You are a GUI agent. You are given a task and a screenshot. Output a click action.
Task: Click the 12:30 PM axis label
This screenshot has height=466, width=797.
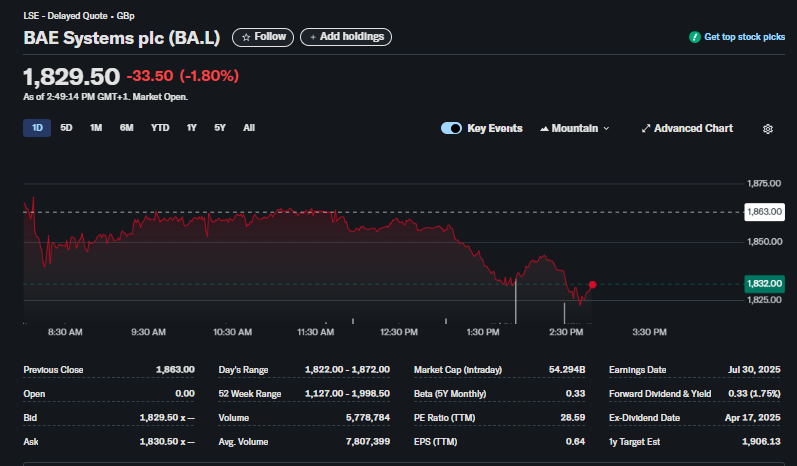pyautogui.click(x=399, y=332)
